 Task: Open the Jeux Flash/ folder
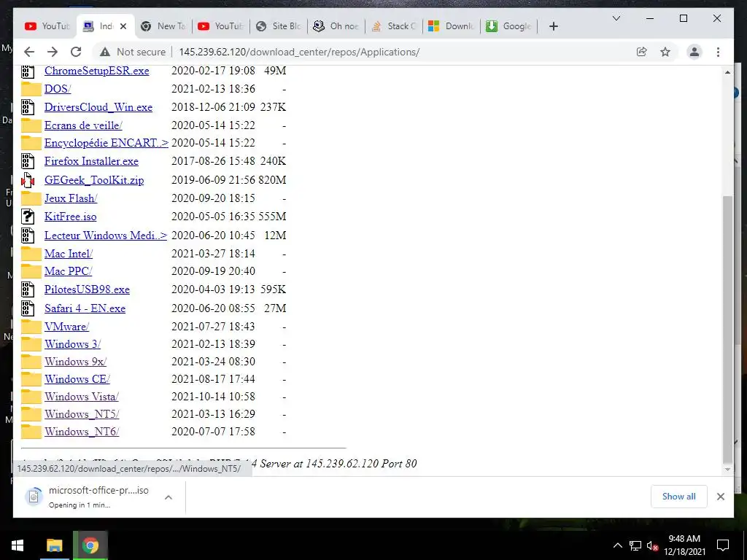pos(71,198)
